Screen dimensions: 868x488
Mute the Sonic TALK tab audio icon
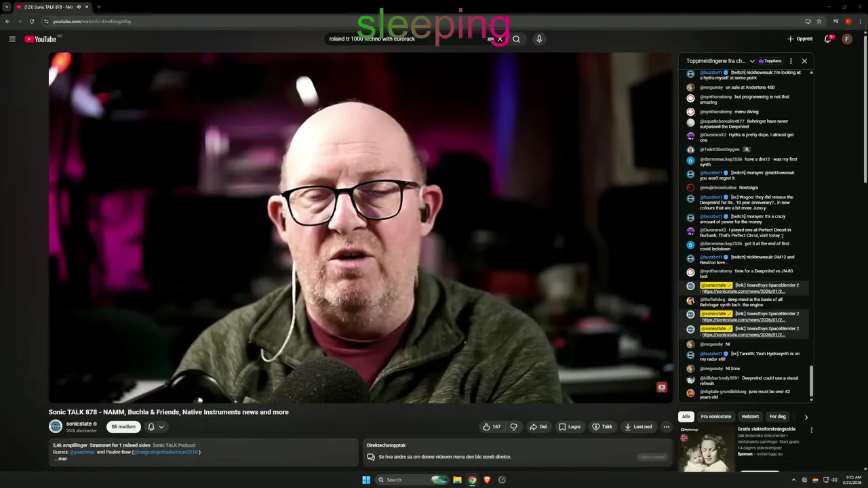point(79,7)
